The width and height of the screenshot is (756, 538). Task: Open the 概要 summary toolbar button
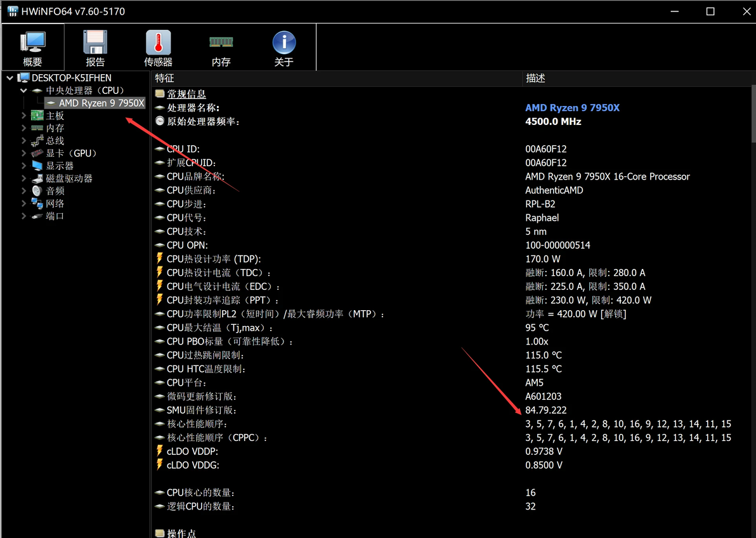pos(33,48)
